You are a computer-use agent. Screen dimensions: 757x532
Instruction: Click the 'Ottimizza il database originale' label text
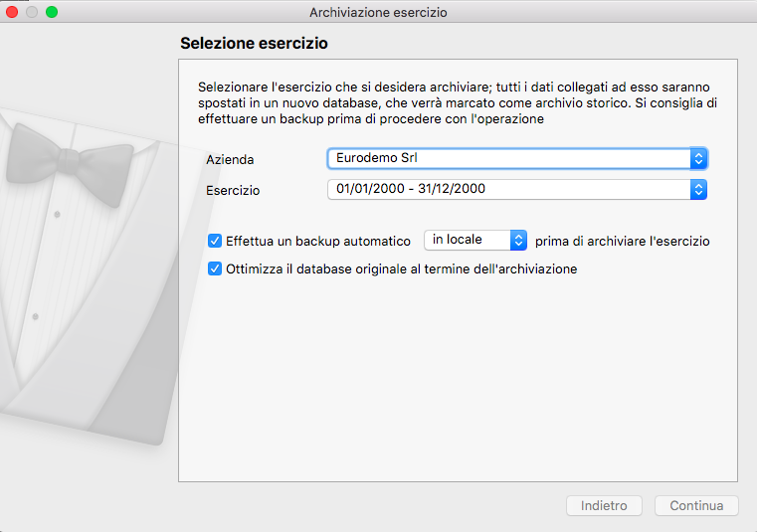(x=401, y=268)
